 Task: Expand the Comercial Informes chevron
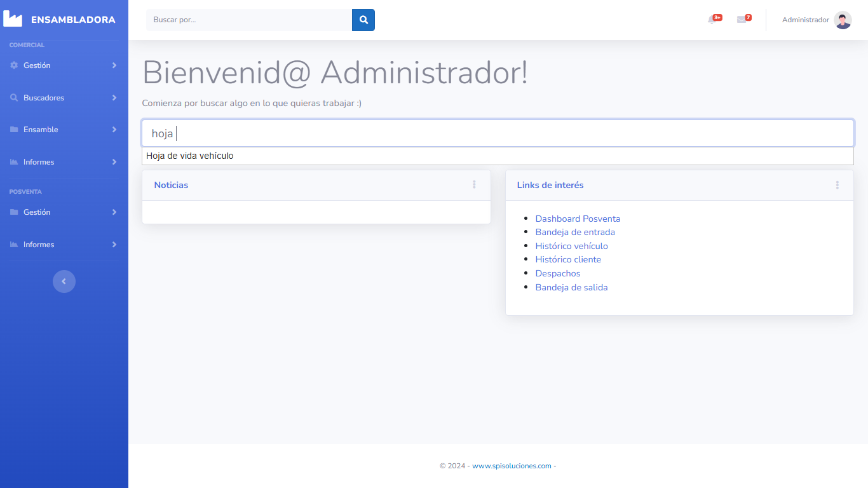(x=114, y=162)
